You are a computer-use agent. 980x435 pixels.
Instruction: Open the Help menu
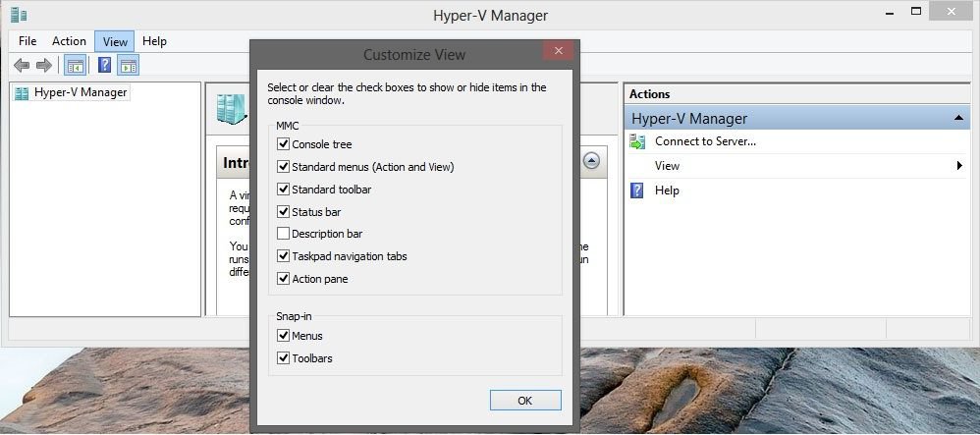click(x=154, y=41)
